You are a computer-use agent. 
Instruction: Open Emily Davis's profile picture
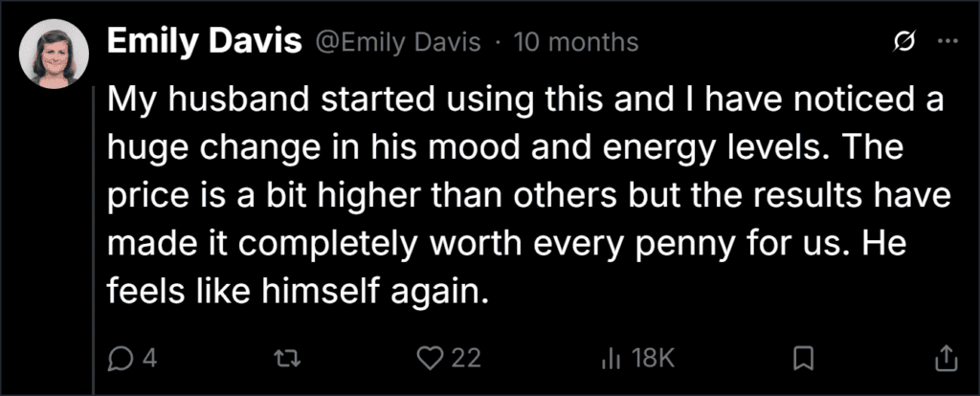[x=54, y=54]
